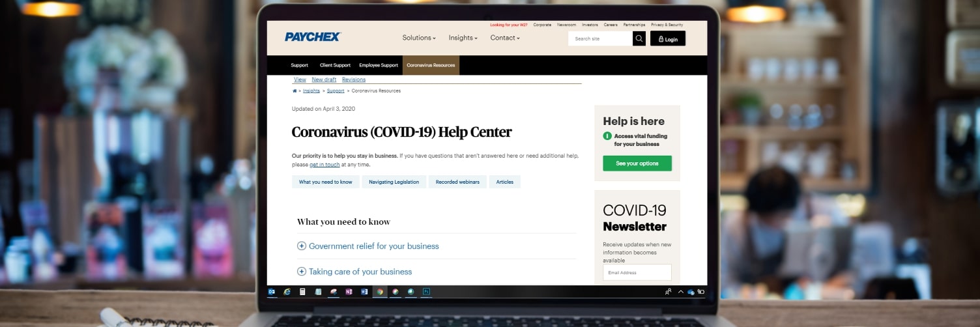Open the Partnerships link

(634, 25)
